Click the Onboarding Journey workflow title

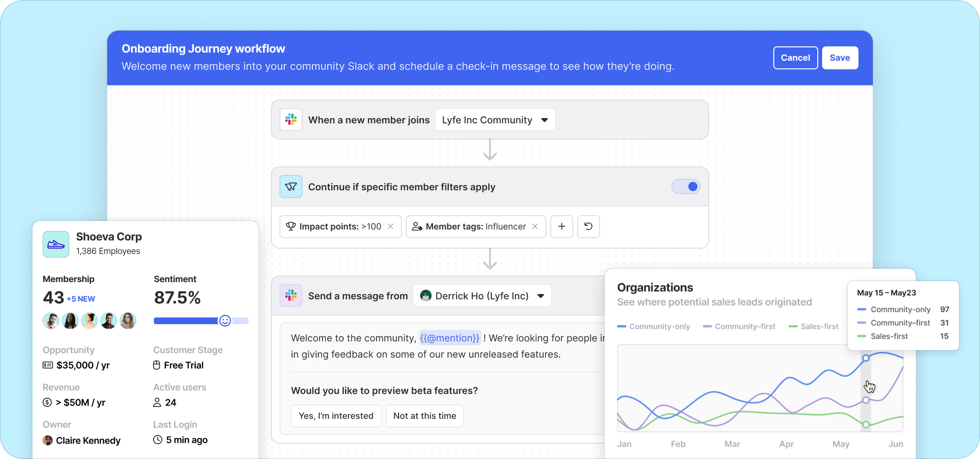(x=203, y=49)
